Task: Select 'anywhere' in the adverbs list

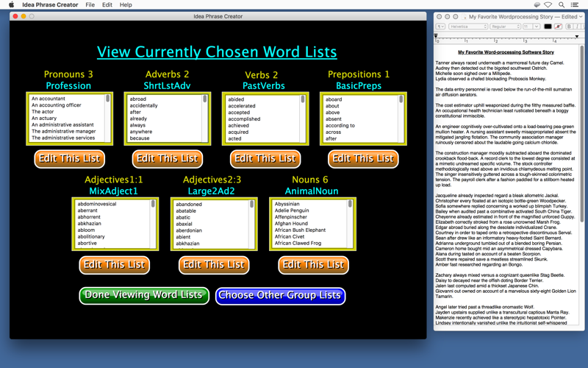Action: click(x=141, y=132)
